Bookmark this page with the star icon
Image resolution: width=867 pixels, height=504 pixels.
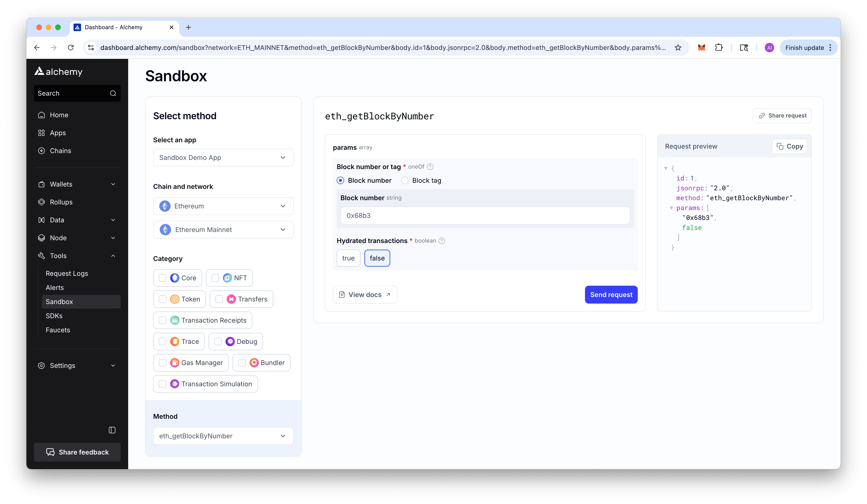[x=678, y=48]
